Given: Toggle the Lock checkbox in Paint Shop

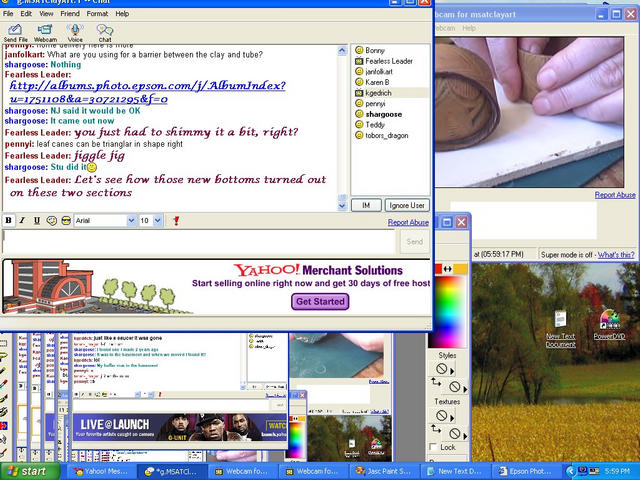Looking at the screenshot, I should (x=433, y=447).
